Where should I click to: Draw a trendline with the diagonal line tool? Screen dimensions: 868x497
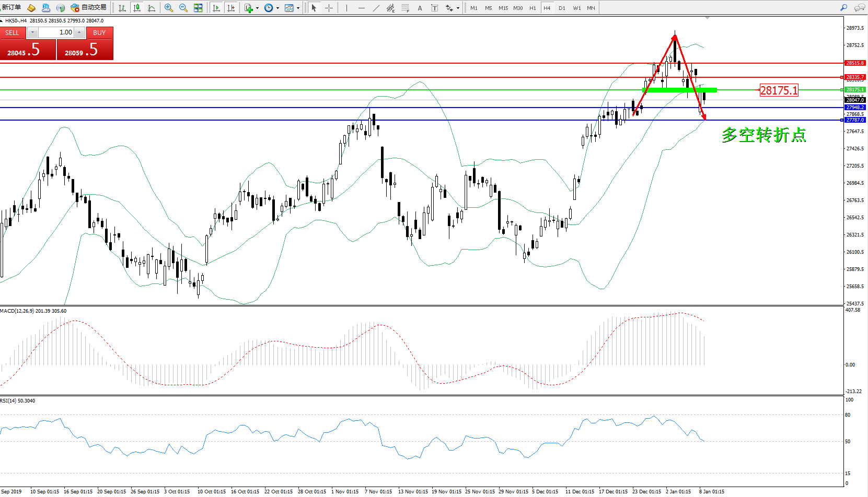tap(376, 8)
